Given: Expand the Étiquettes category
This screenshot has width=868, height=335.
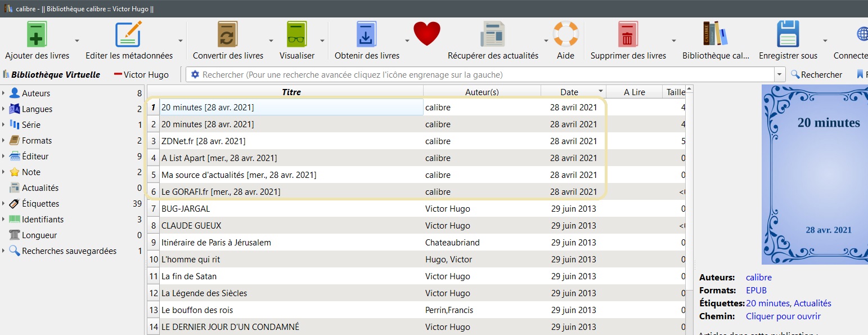Looking at the screenshot, I should coord(4,204).
